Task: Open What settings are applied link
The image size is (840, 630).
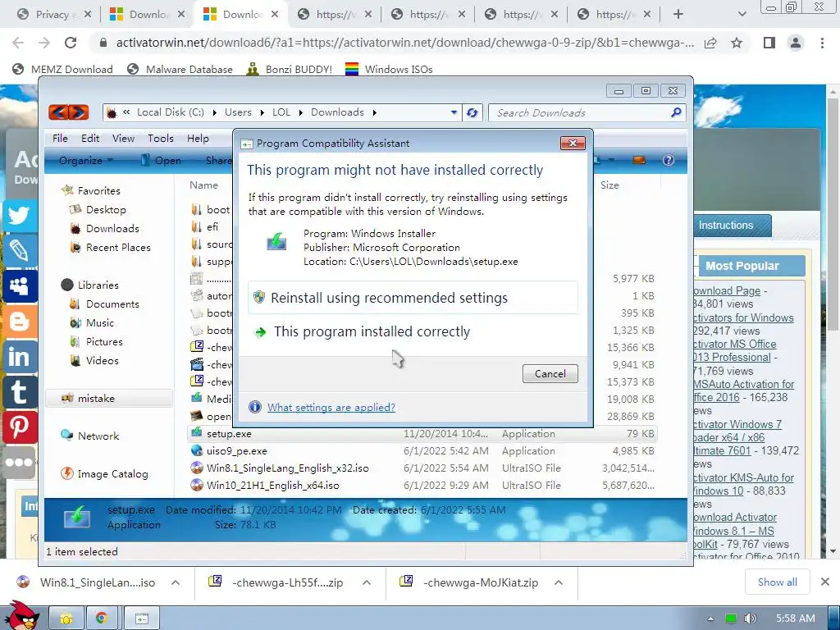Action: point(331,407)
